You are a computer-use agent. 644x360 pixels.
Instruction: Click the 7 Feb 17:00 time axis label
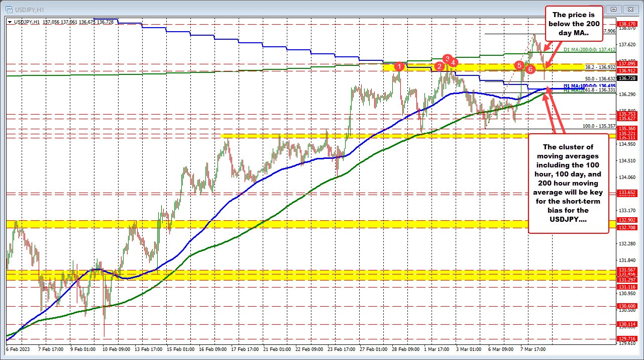click(51, 348)
